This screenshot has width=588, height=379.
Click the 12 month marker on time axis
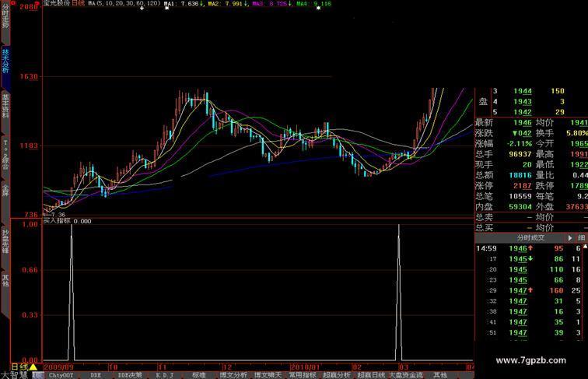coord(227,367)
